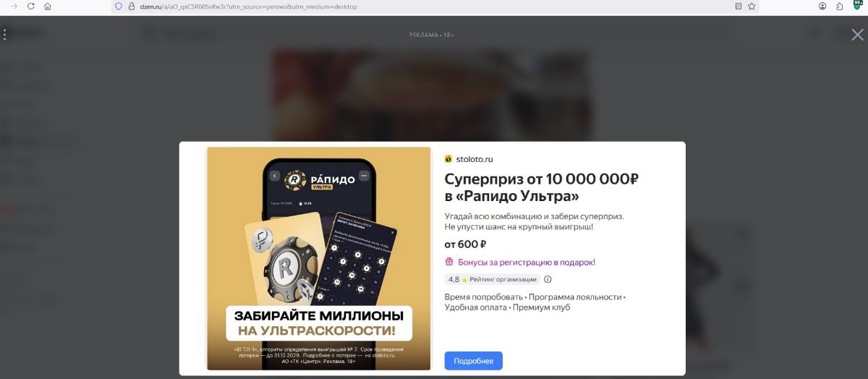Click the forward navigation arrow

[x=13, y=6]
